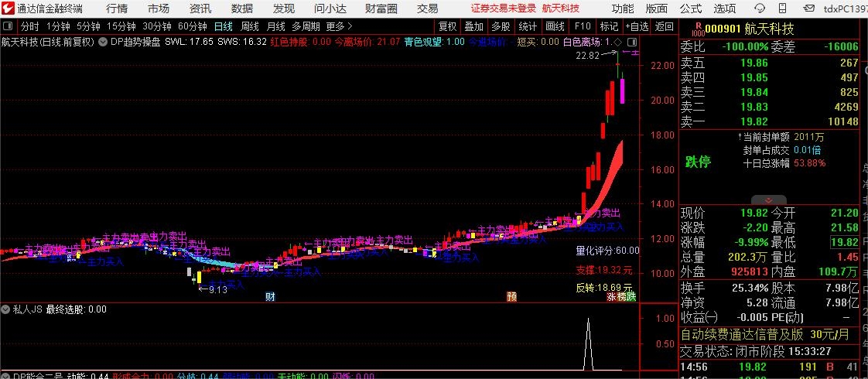Click the 航天科技 red link in title bar

click(x=560, y=9)
